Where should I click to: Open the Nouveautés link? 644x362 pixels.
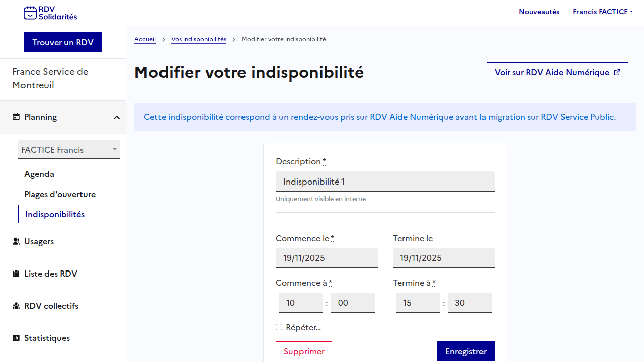[539, 12]
